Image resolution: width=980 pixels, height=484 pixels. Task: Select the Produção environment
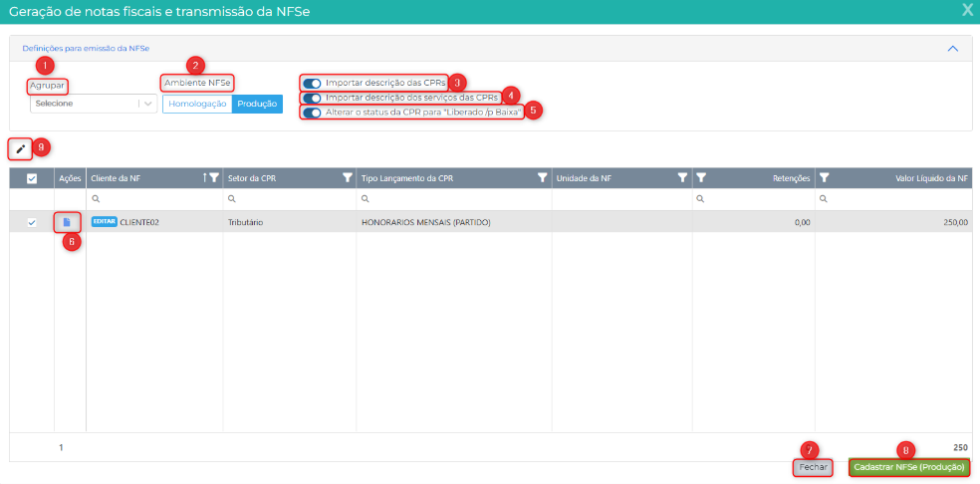[x=258, y=104]
